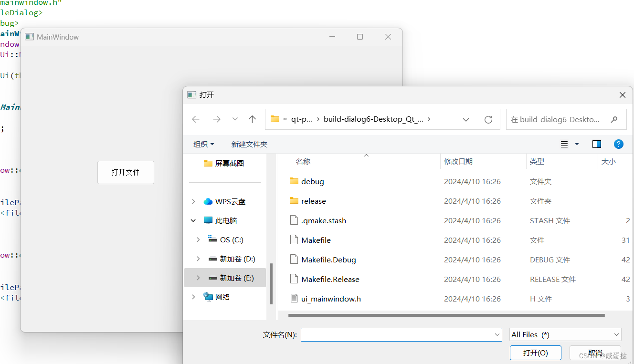Toggle the preview pane icon
The width and height of the screenshot is (634, 364).
point(596,144)
